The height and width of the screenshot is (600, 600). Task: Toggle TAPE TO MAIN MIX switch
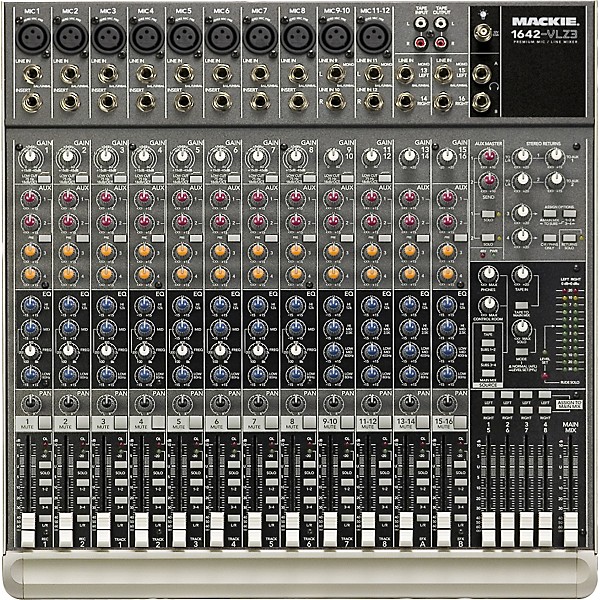coord(521,306)
